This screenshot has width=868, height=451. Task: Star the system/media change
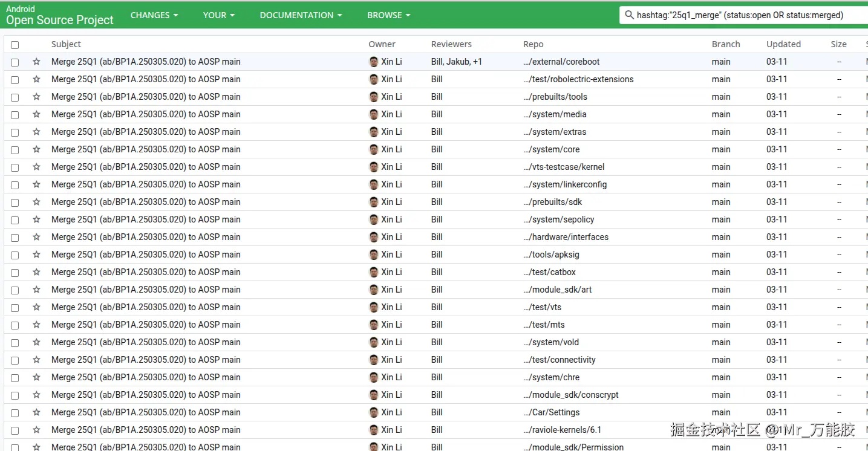point(36,114)
